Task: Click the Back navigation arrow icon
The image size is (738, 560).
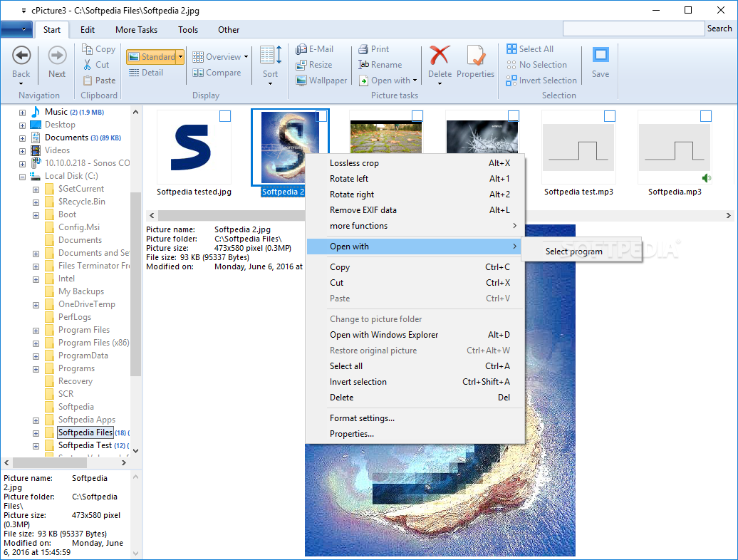Action: click(x=21, y=56)
